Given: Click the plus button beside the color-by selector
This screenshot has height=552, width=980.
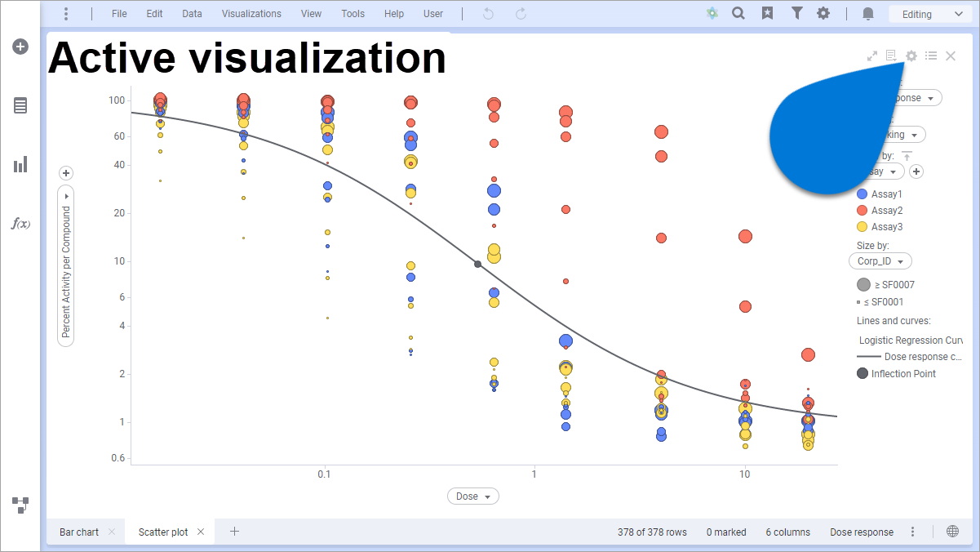Looking at the screenshot, I should [916, 171].
